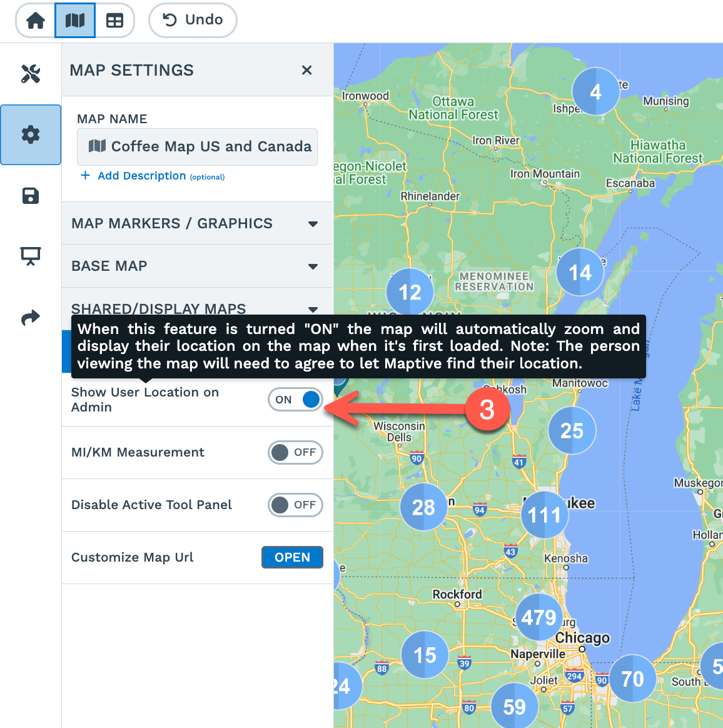723x728 pixels.
Task: Click the cluster marker labeled 25
Action: click(x=572, y=430)
